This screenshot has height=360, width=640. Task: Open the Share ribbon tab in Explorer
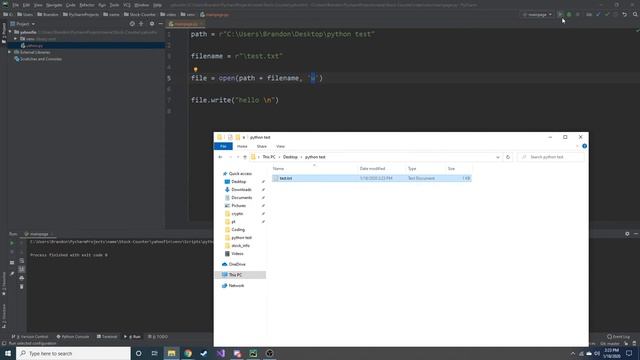point(262,146)
